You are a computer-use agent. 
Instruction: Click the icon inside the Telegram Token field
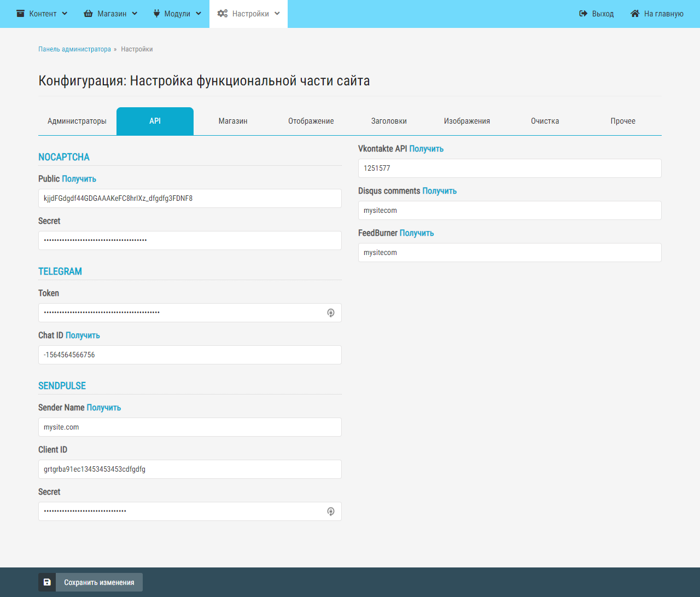331,313
